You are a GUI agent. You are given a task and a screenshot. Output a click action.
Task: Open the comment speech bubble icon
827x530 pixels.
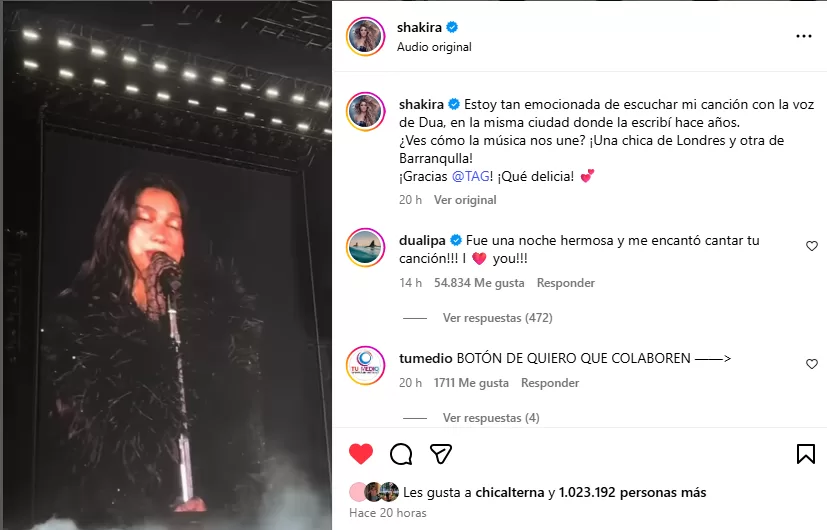point(401,454)
